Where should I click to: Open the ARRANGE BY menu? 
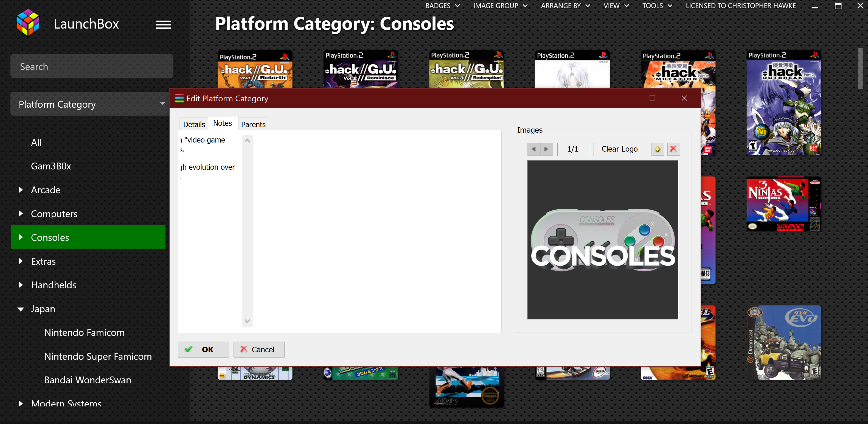[565, 6]
